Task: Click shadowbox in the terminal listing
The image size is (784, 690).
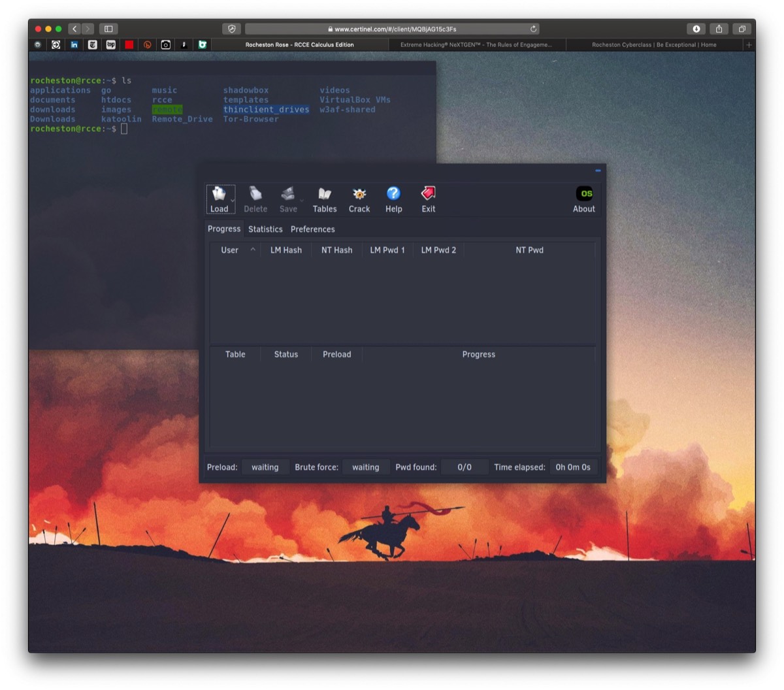Action: coord(246,90)
